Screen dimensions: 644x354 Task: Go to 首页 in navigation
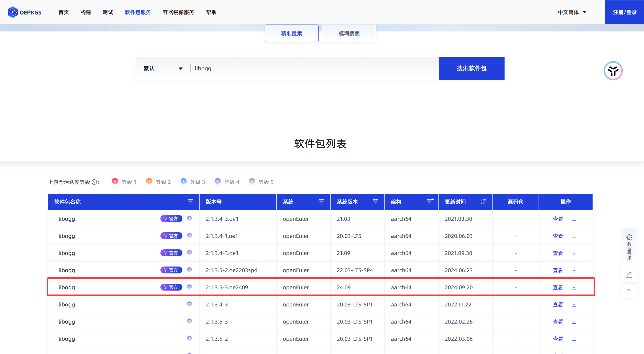tap(64, 12)
